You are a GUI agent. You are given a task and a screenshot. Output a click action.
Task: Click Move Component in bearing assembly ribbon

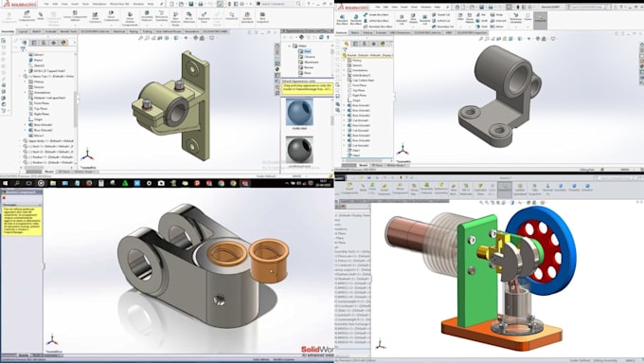click(x=111, y=16)
